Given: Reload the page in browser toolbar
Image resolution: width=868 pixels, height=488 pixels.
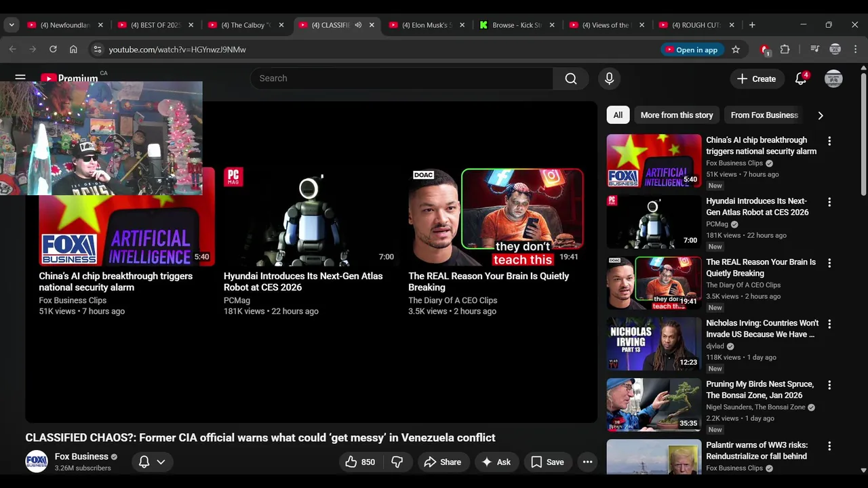Looking at the screenshot, I should pyautogui.click(x=53, y=49).
